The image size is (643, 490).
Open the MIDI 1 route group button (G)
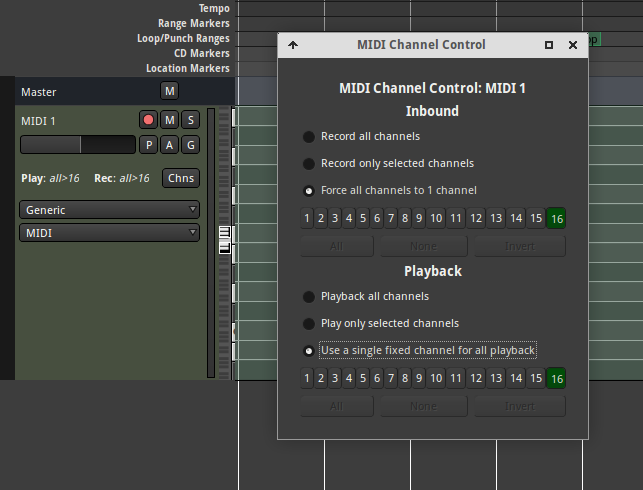189,145
